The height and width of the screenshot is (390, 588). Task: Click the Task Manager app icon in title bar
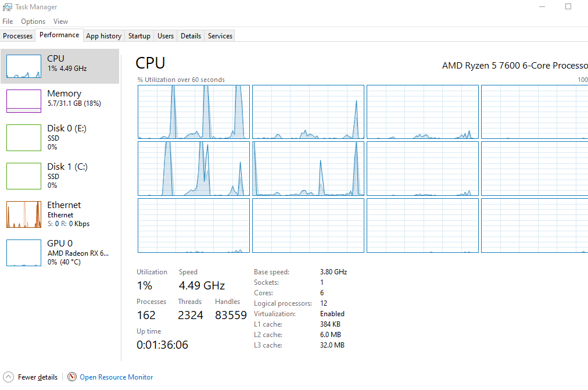point(7,7)
